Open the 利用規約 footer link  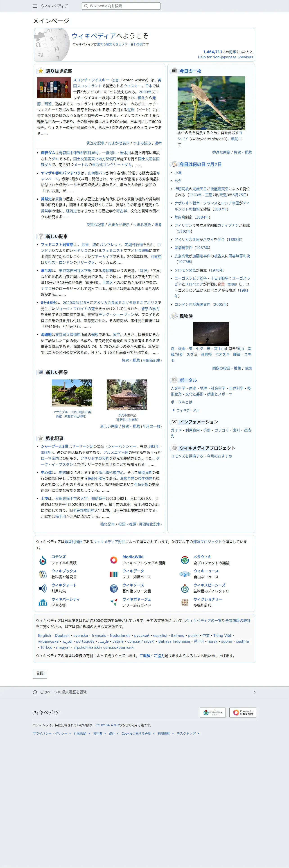[164, 733]
